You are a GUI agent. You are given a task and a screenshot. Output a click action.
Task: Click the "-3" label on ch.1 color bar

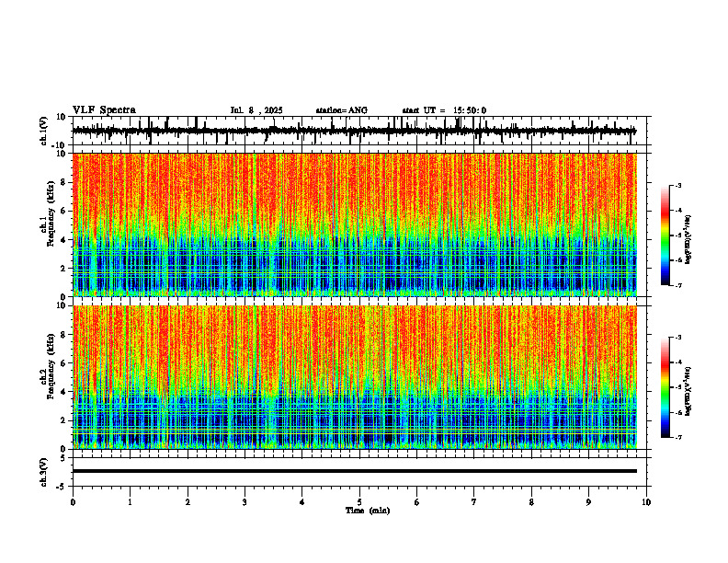tap(678, 185)
